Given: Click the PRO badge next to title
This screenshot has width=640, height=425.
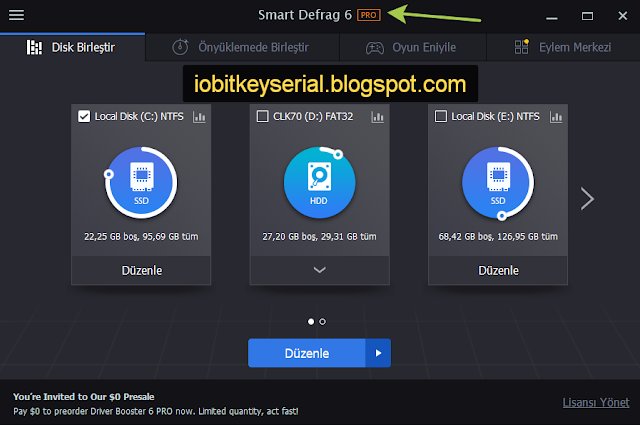Looking at the screenshot, I should (369, 15).
